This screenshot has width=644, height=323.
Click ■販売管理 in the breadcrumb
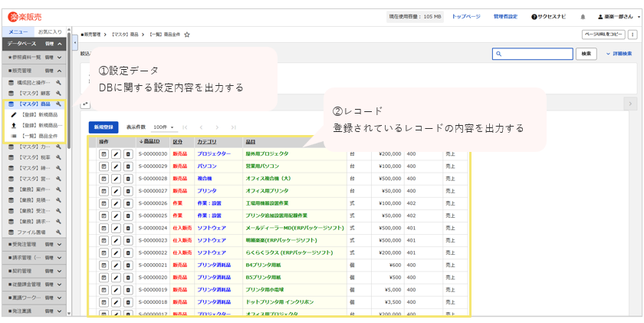90,35
